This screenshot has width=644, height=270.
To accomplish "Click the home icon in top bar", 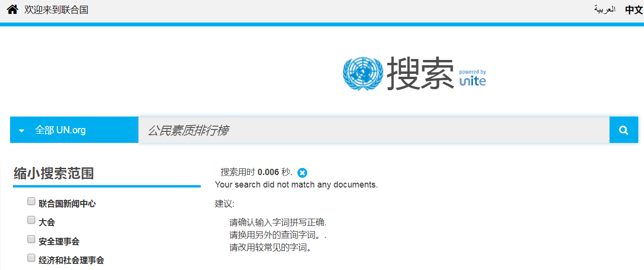I will (12, 9).
